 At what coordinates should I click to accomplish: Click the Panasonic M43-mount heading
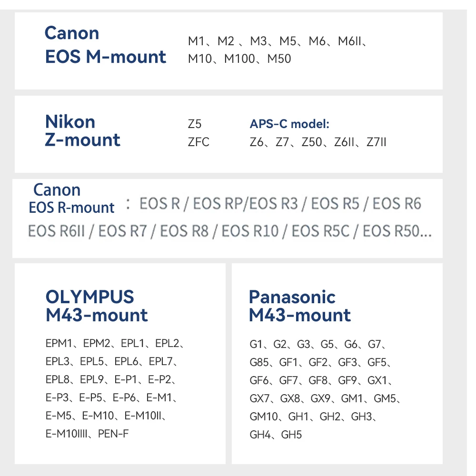click(x=300, y=306)
